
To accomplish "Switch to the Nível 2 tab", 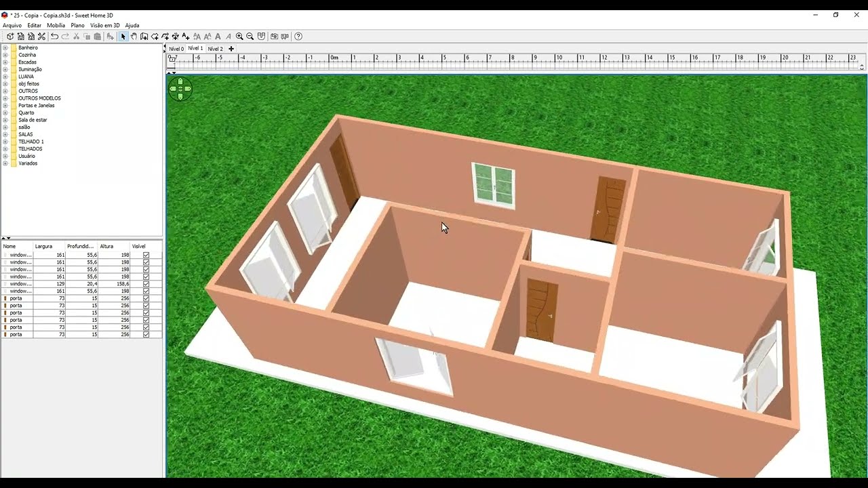I will coord(215,49).
